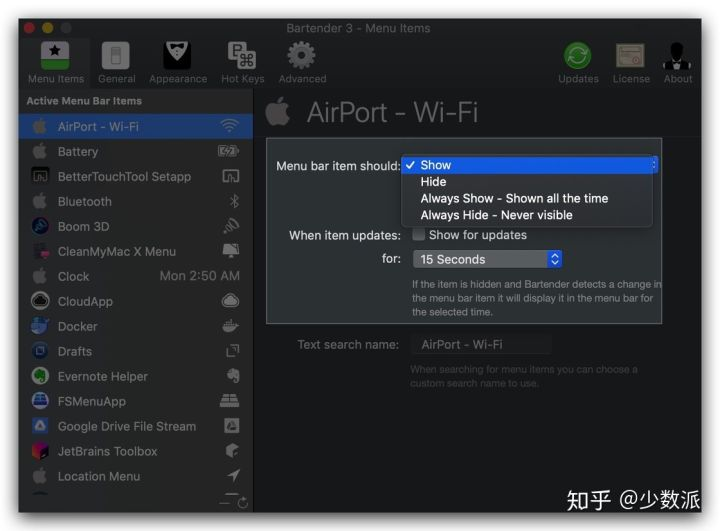Choose the Hide option in dropdown
The image size is (720, 531).
pos(527,182)
